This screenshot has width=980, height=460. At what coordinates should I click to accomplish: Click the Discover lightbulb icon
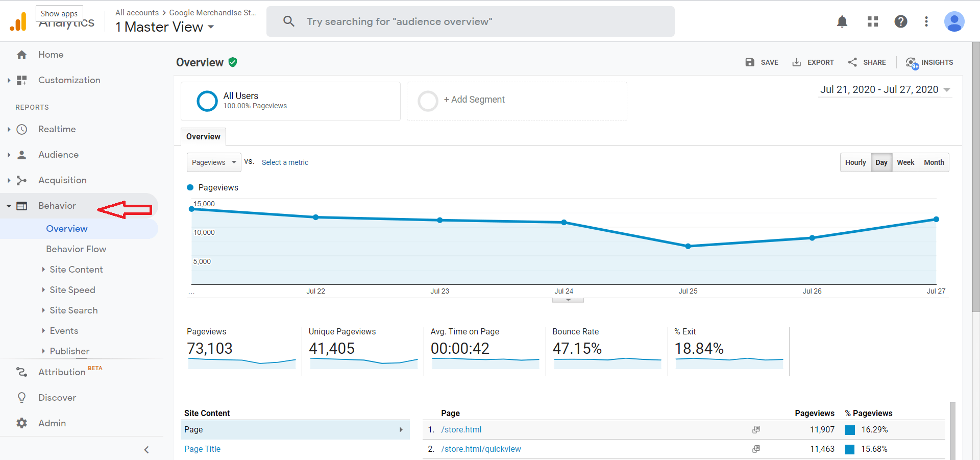click(x=21, y=398)
